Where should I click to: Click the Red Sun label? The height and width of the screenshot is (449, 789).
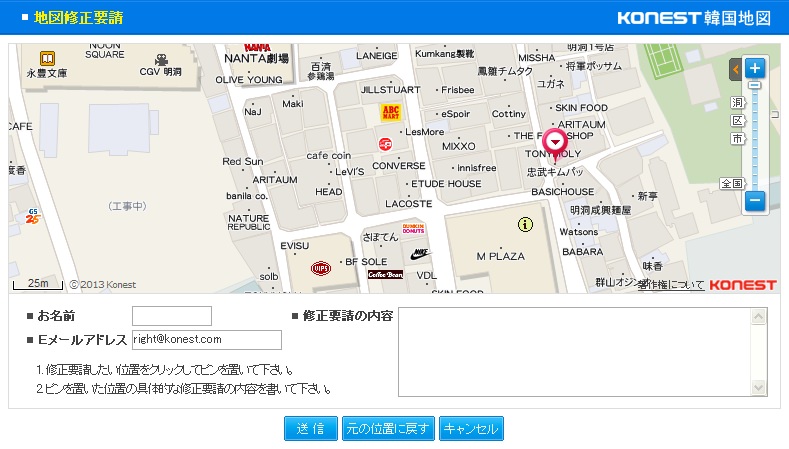coord(243,162)
